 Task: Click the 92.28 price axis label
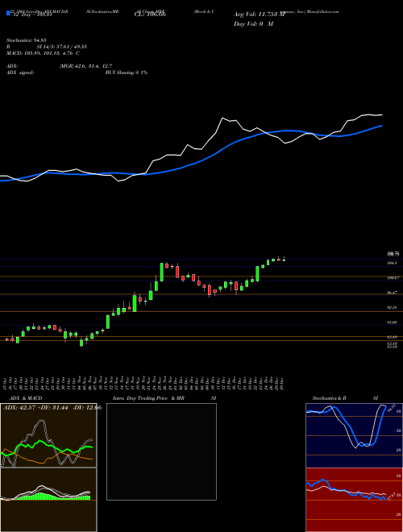[393, 308]
